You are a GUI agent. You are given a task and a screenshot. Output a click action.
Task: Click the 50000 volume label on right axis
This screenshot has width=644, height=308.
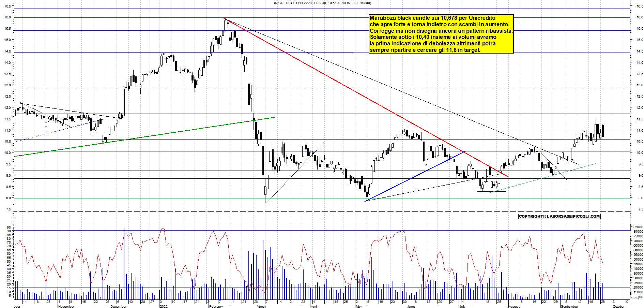coord(638,259)
